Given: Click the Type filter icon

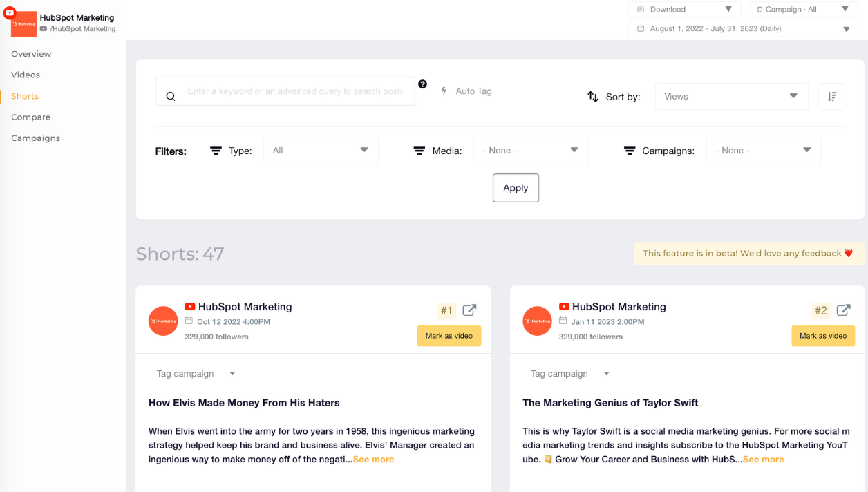Looking at the screenshot, I should (x=216, y=151).
